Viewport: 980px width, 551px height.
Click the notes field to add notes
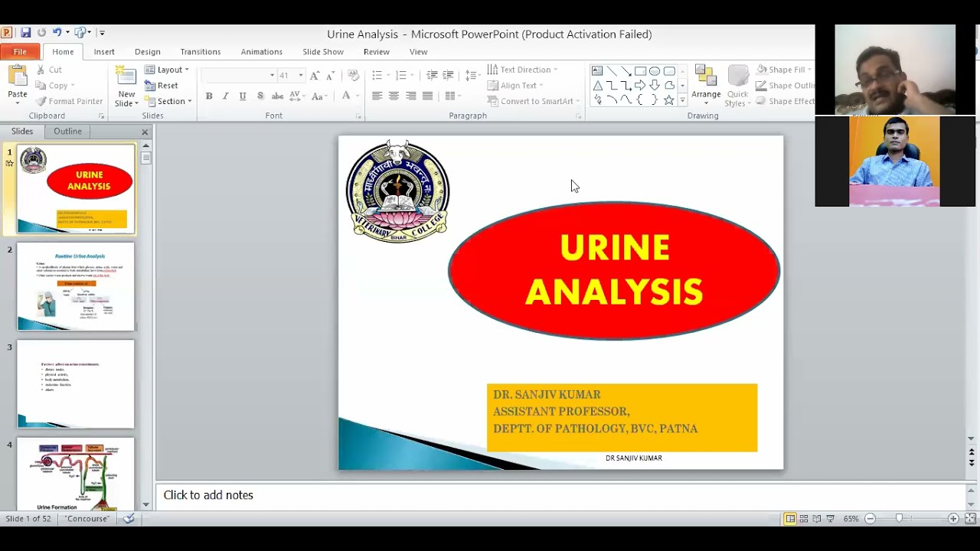coord(561,495)
